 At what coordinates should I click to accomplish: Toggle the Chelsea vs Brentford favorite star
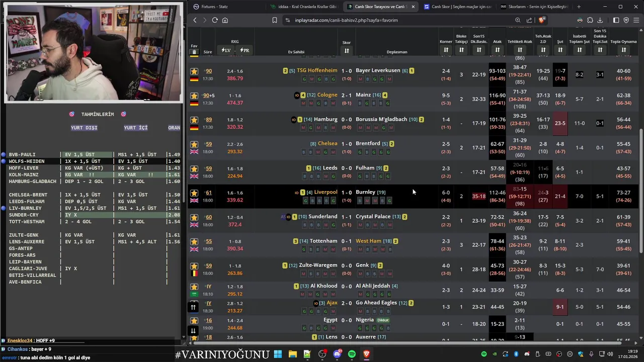coord(194,144)
